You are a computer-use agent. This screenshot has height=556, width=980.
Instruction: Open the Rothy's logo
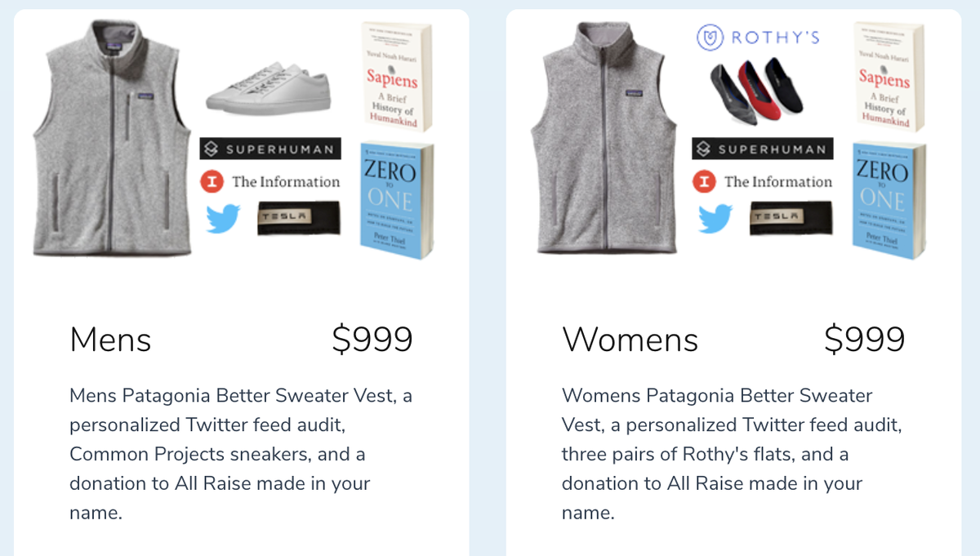(758, 38)
